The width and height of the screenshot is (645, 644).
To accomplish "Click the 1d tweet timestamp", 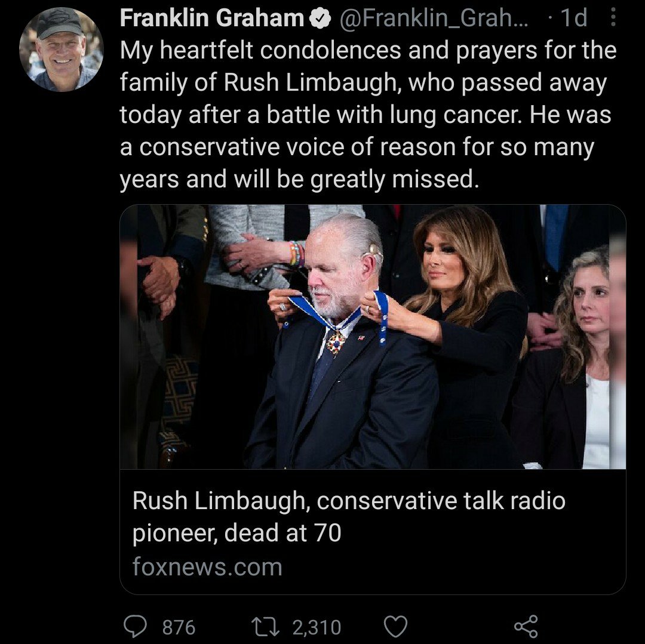I will pyautogui.click(x=573, y=19).
